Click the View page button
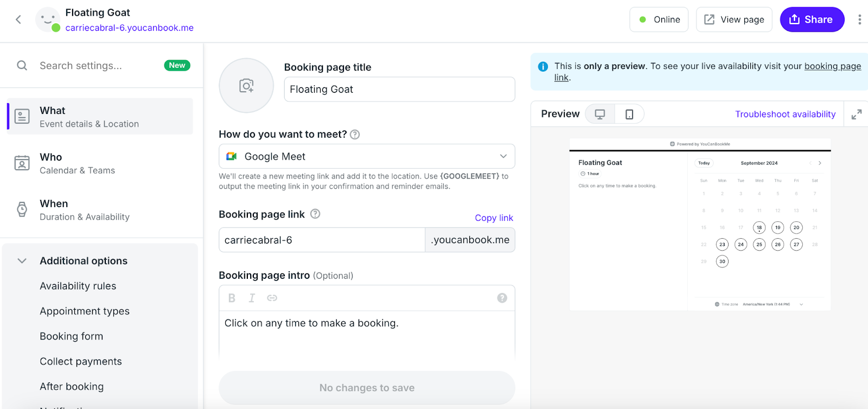Viewport: 868px width, 409px height. coord(734,20)
